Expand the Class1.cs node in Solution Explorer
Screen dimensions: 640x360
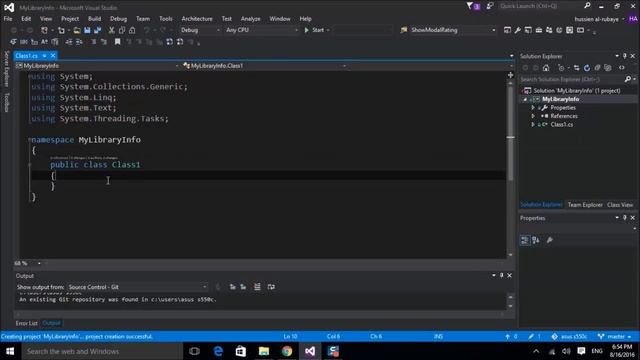pyautogui.click(x=533, y=124)
